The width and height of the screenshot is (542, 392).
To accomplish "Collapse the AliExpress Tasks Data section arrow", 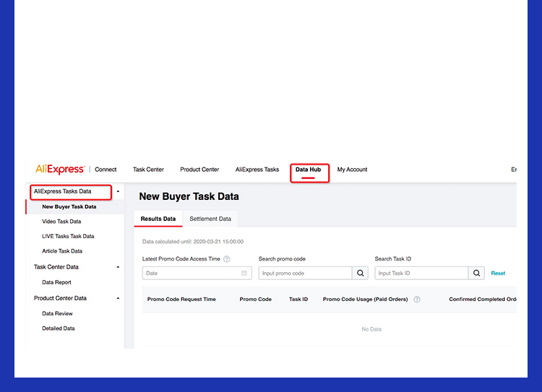I will pos(118,191).
